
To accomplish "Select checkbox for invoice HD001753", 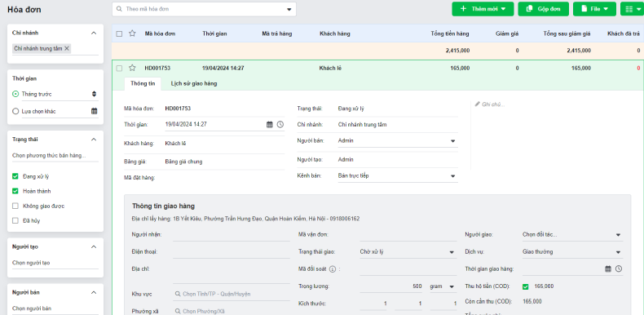I will [119, 69].
